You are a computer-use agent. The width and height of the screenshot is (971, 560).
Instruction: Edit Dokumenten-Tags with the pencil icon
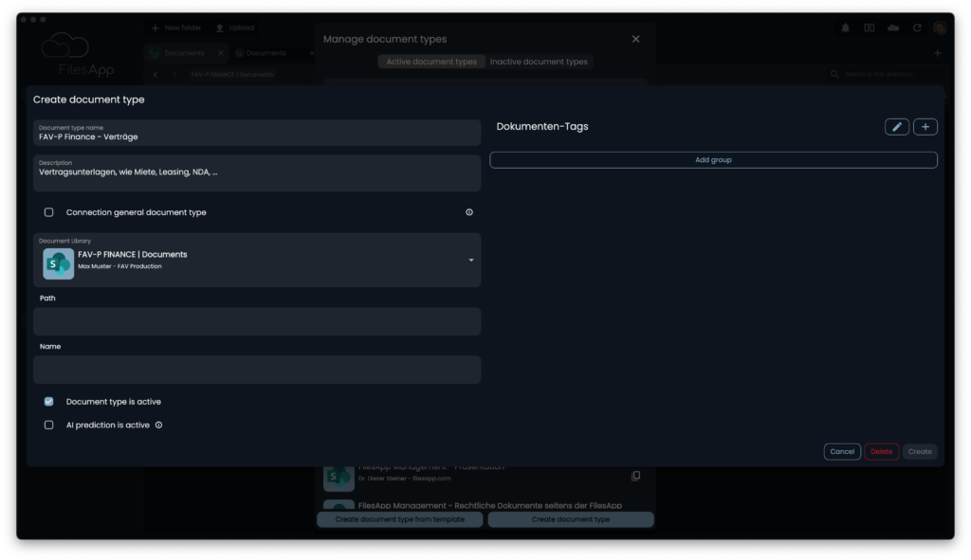[897, 127]
